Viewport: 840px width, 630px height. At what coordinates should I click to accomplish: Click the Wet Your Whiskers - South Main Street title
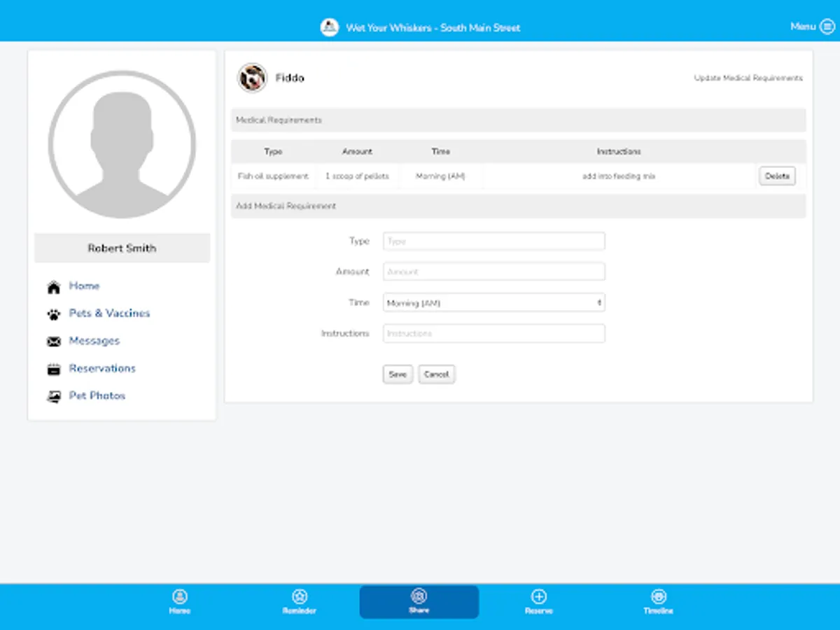click(433, 28)
